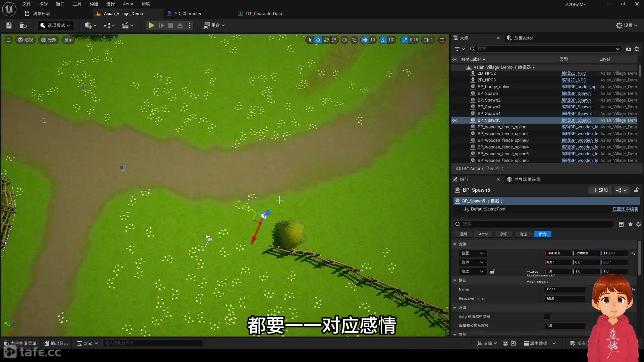Toggle visibility of BP_Spawn5 row
This screenshot has height=362, width=644.
(455, 121)
